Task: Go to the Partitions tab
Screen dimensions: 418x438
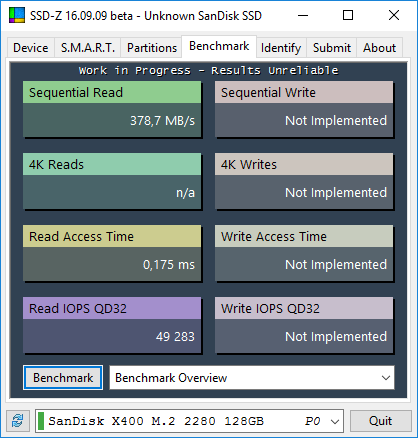Action: tap(152, 48)
